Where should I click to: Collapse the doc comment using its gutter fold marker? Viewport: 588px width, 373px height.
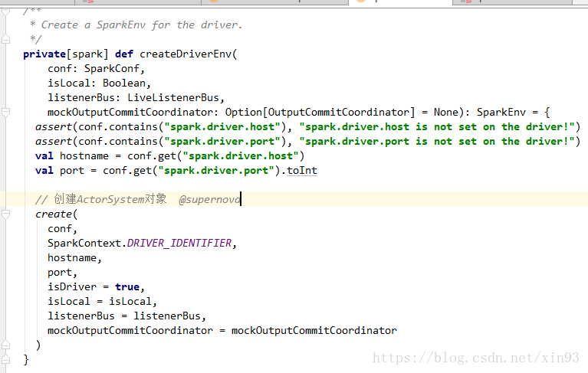tap(5, 11)
